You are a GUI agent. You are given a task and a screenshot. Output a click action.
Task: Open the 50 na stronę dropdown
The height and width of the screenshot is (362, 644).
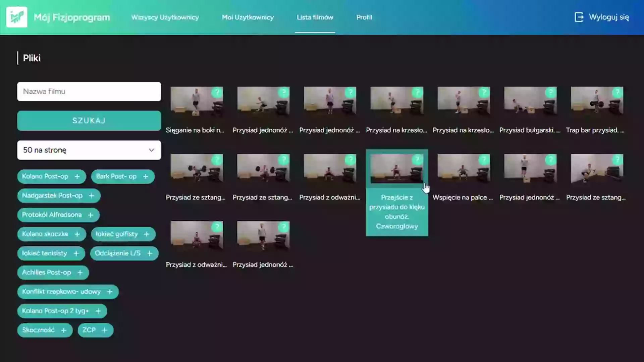89,150
